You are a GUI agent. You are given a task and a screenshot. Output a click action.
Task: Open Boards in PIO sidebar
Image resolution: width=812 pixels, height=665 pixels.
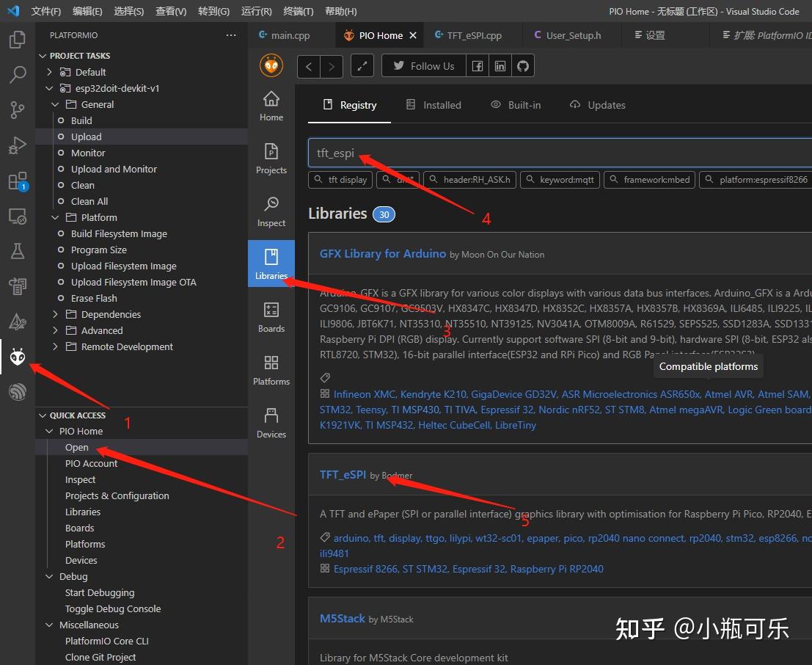point(271,317)
